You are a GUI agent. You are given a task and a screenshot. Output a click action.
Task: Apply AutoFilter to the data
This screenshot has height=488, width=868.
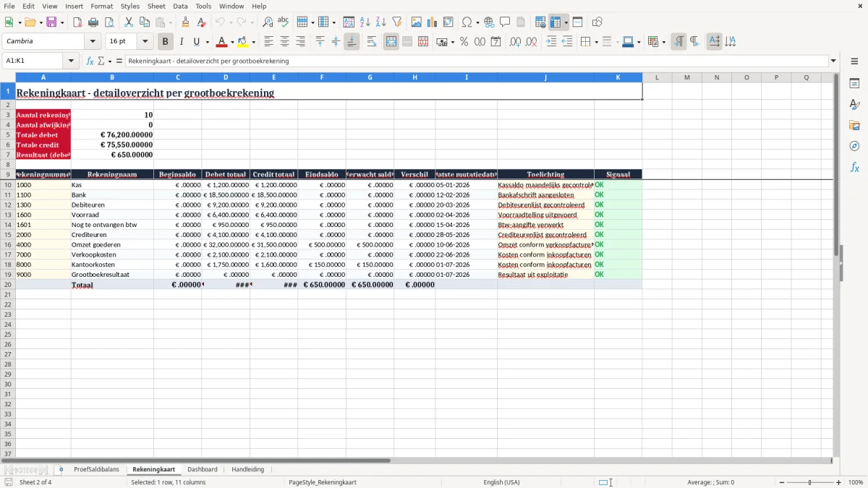pos(397,22)
